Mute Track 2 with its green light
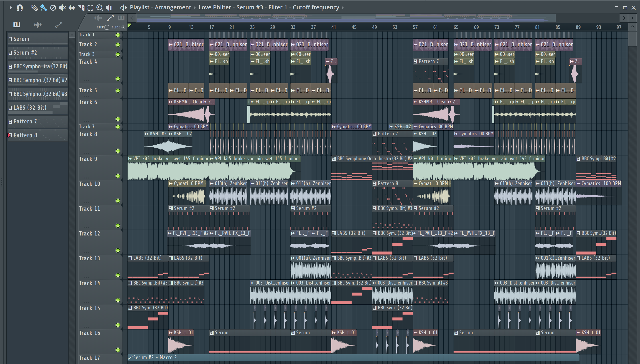This screenshot has height=364, width=640. pos(118,45)
